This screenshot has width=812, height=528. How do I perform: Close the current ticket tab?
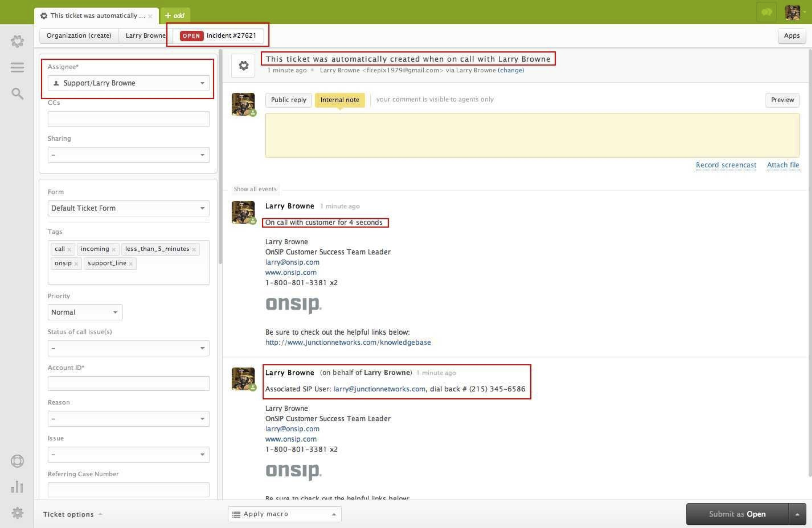click(150, 16)
